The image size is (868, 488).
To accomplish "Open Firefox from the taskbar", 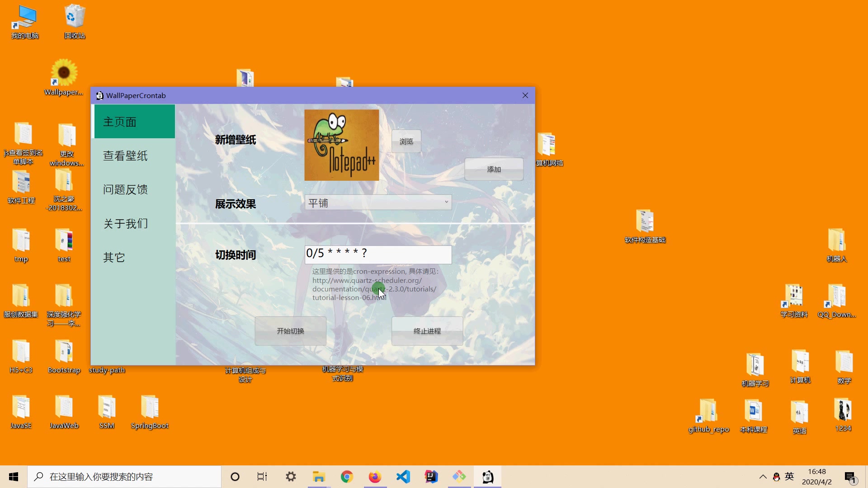I will pos(375,477).
